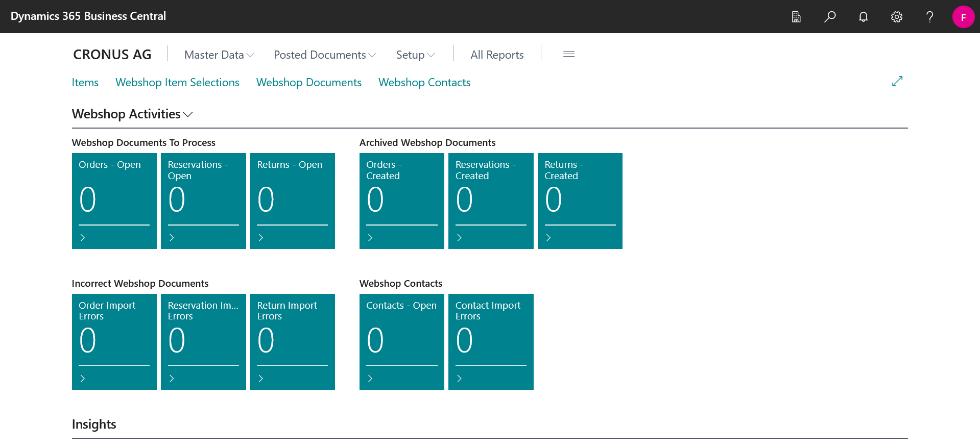Screen dimensions: 980x448
Task: Click arrow on Contact Import Errors tile
Action: [x=459, y=379]
